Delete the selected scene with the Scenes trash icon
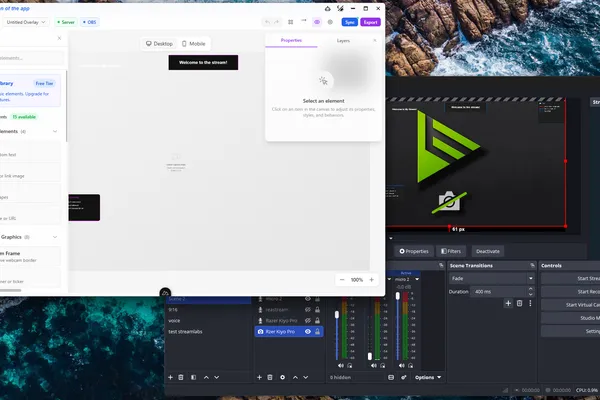 coord(181,377)
